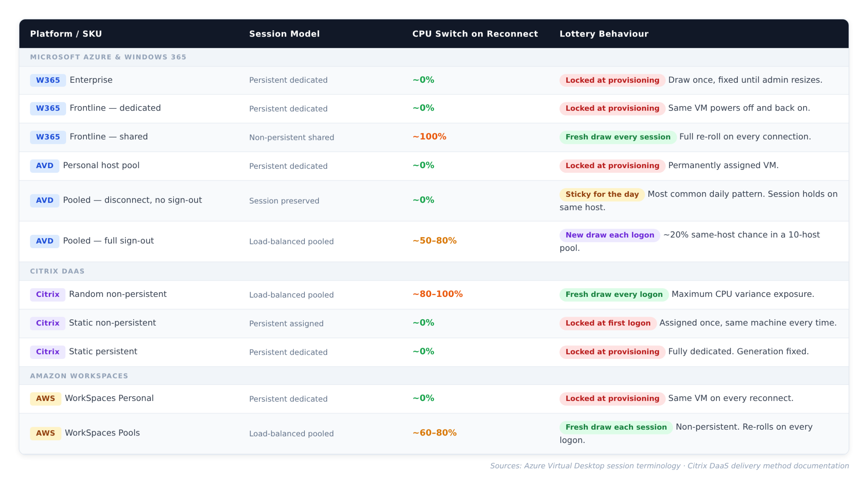Click the Session preserved cell

(284, 201)
